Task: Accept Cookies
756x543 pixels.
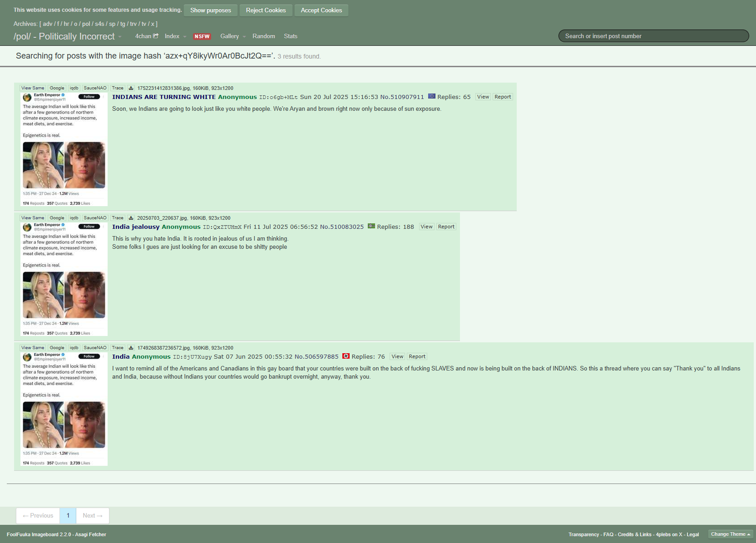Action: tap(321, 10)
